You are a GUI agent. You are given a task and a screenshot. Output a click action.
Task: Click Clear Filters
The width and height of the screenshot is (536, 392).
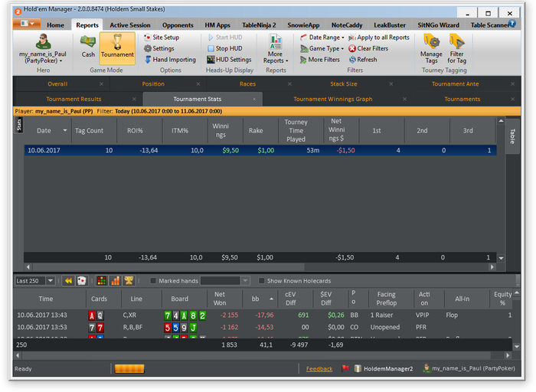pyautogui.click(x=368, y=48)
